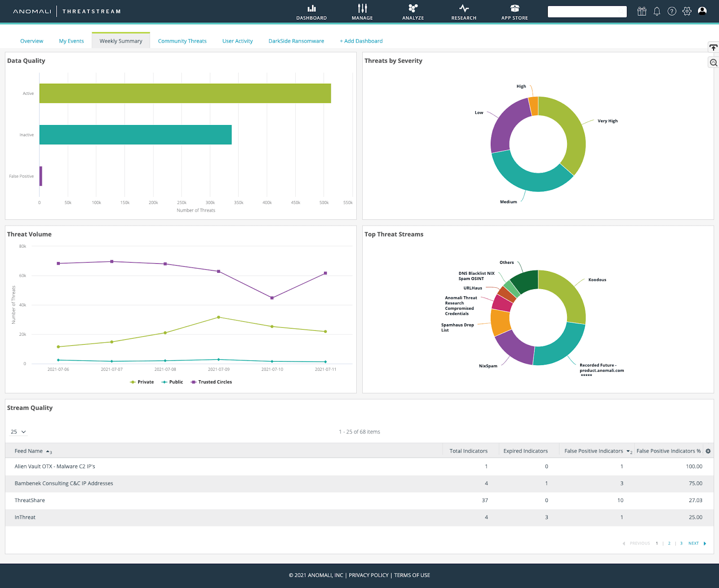Click the Research activity icon
The height and width of the screenshot is (588, 719).
463,11
